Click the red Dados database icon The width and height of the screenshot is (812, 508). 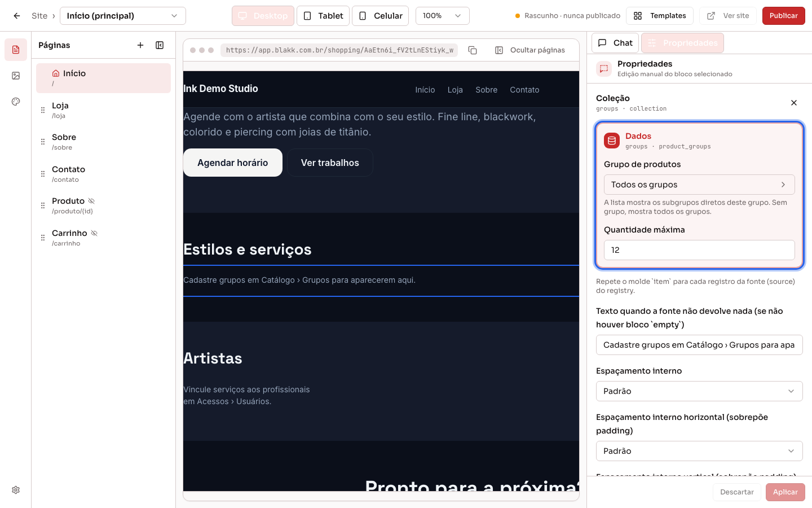(x=612, y=141)
